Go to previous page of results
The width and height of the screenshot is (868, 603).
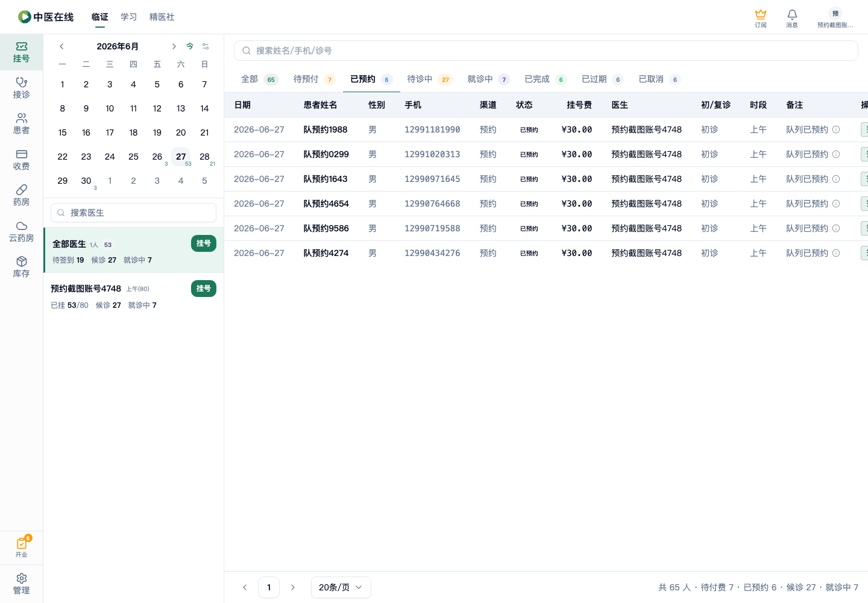245,587
